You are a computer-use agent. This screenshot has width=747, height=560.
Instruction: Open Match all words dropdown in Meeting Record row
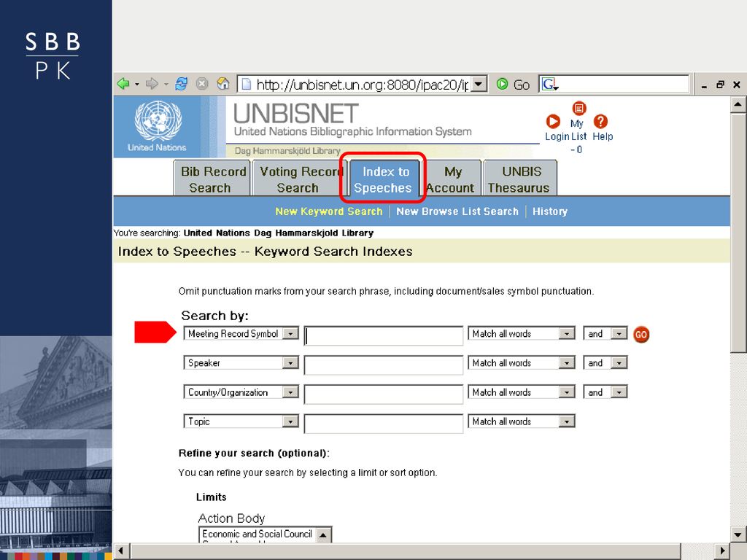(x=566, y=334)
